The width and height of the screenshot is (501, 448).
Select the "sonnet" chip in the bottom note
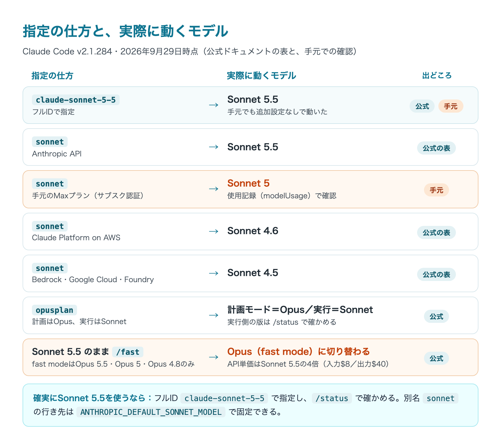coord(441,398)
